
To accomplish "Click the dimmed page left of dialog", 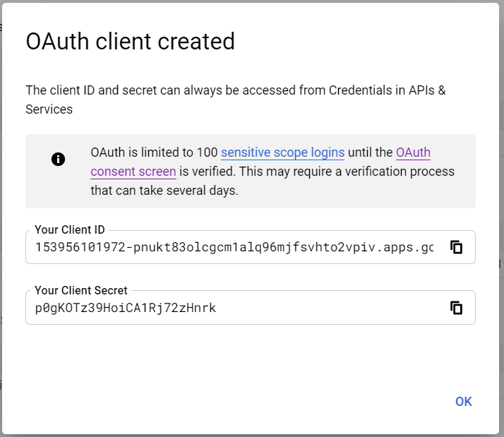I will click(1, 219).
